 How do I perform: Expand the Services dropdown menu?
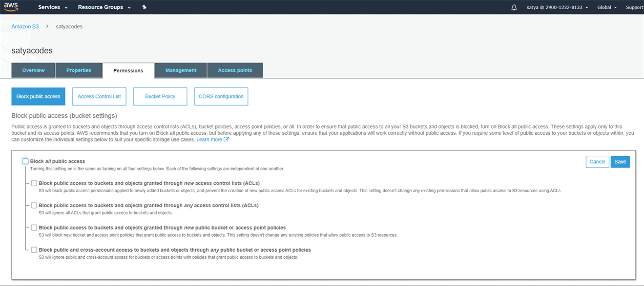(x=53, y=7)
